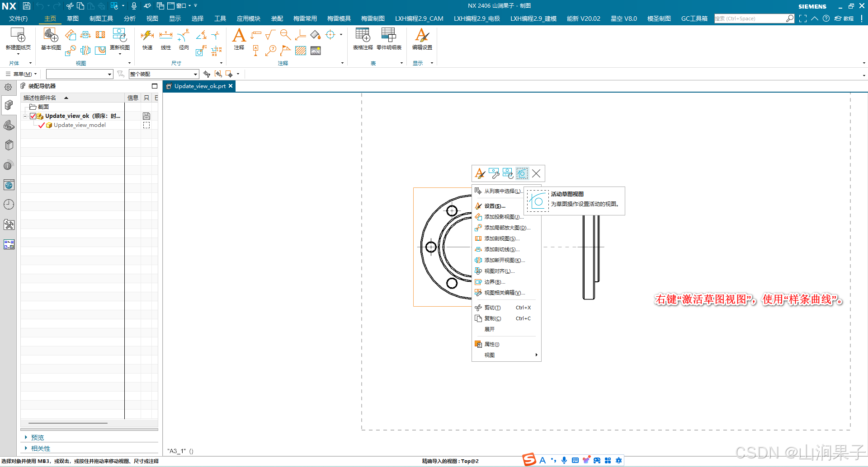Click the broken view tool in ribbon
This screenshot has width=868, height=467.
(85, 51)
